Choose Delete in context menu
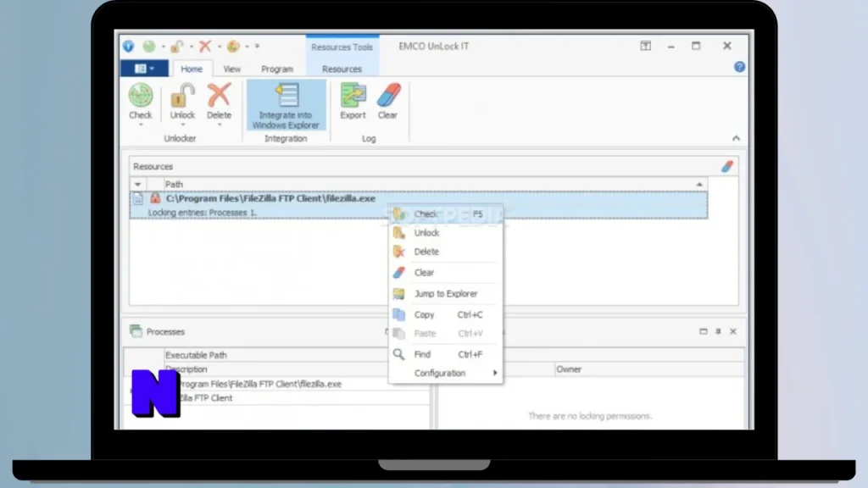868x488 pixels. click(x=445, y=252)
